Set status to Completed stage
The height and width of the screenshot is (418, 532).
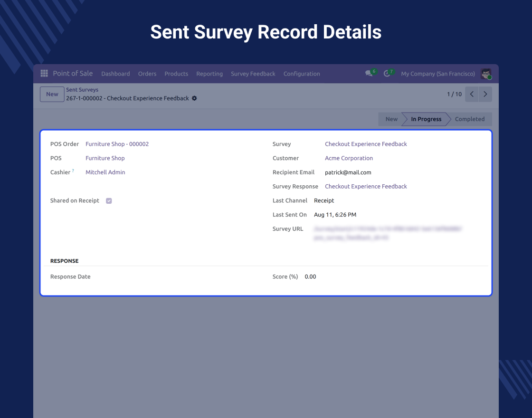[x=470, y=119]
